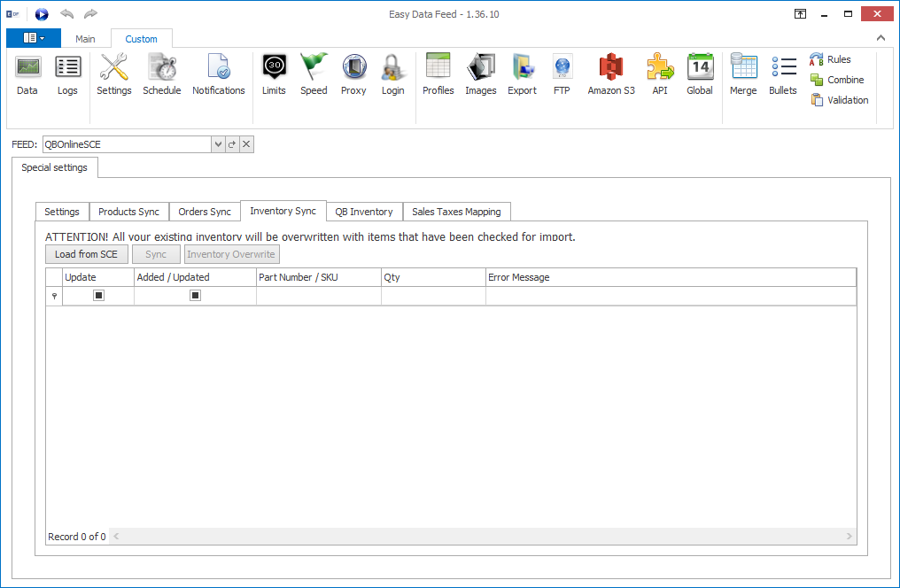Sort by the Part Number / SKU column header
Image resolution: width=900 pixels, height=588 pixels.
(319, 277)
